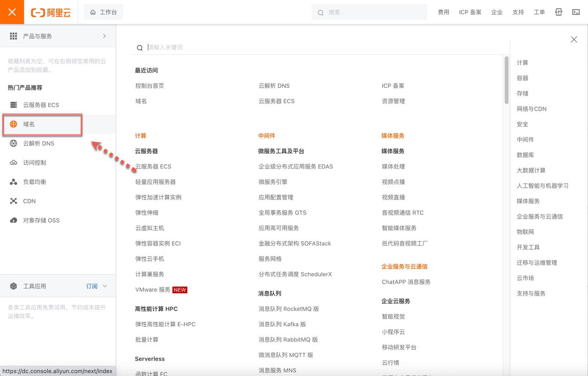Jump to 云市场 category

pyautogui.click(x=526, y=278)
